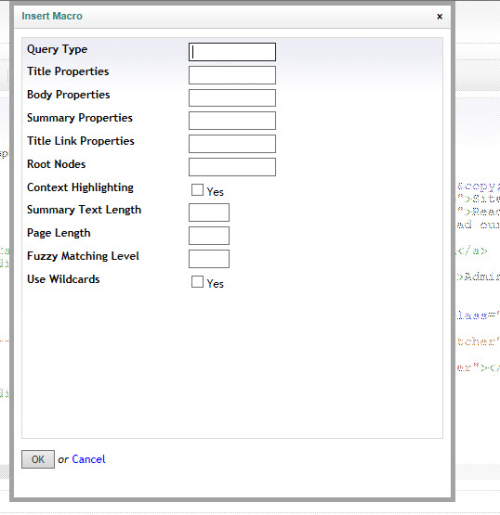Click the Root Nodes input field
500x515 pixels.
[232, 167]
